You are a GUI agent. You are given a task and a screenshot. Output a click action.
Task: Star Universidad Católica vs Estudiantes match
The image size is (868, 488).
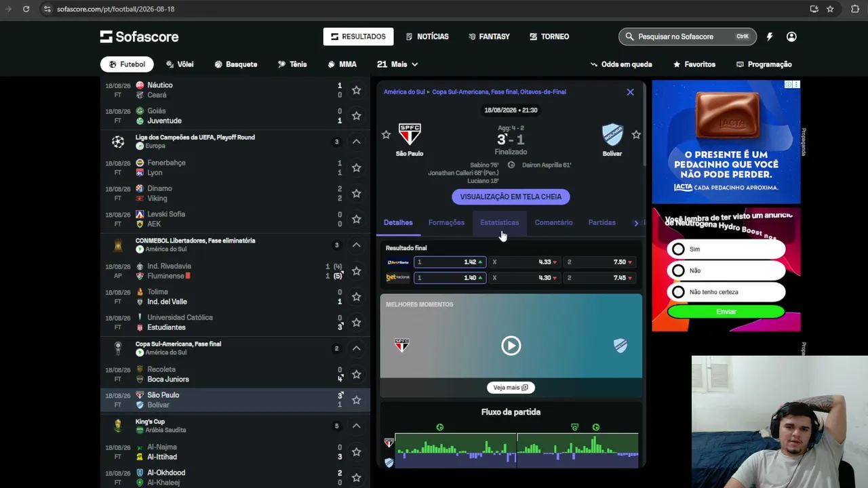point(356,323)
